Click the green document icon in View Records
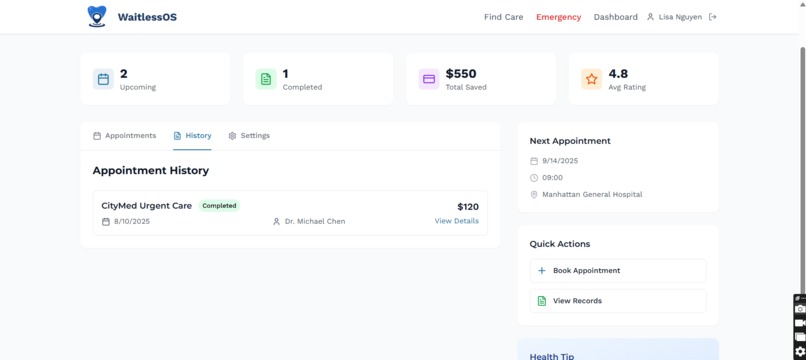This screenshot has width=806, height=360. 541,301
